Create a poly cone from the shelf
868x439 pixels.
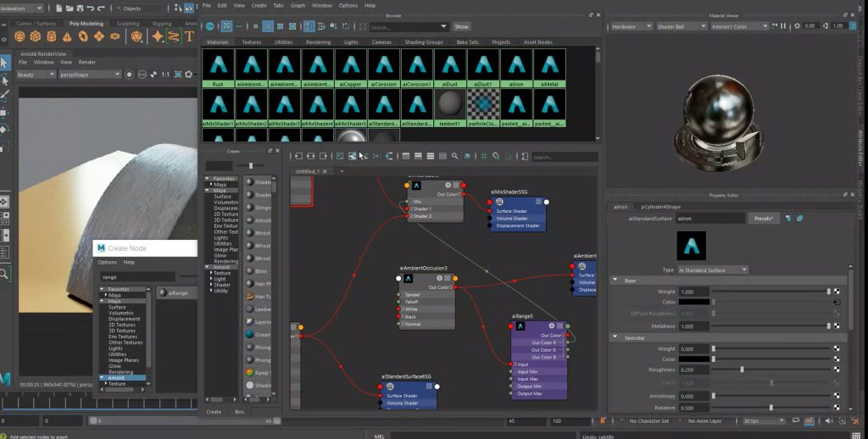click(x=67, y=36)
